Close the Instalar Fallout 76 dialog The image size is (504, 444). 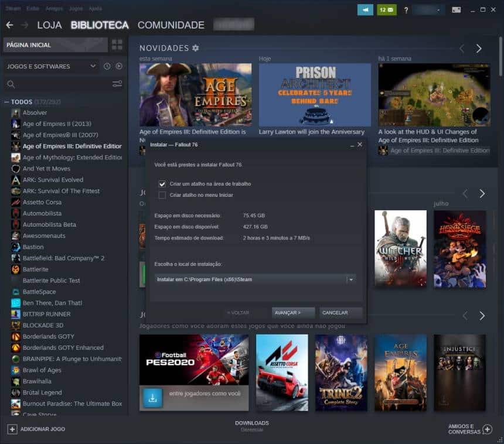360,145
